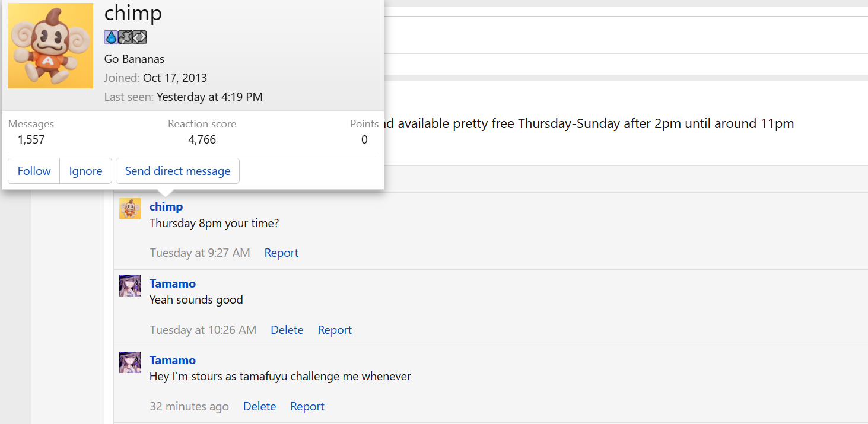Ignore the user chimp

(x=85, y=171)
